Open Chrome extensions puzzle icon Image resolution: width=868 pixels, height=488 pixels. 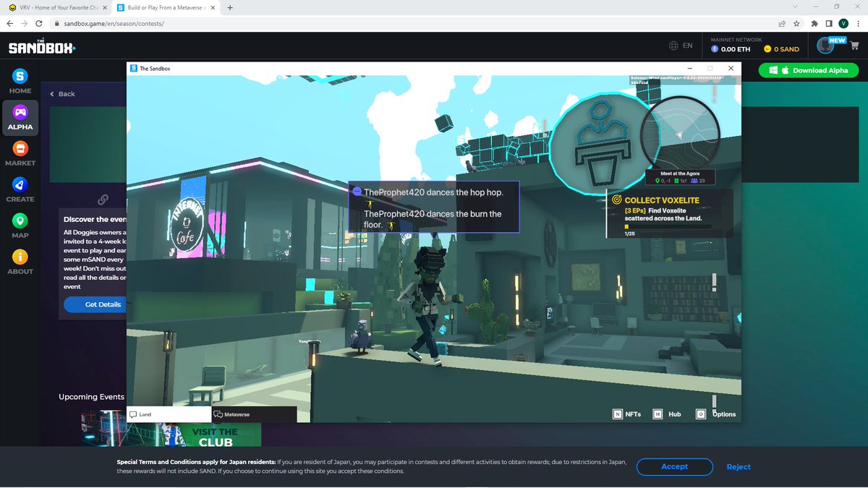coord(815,23)
